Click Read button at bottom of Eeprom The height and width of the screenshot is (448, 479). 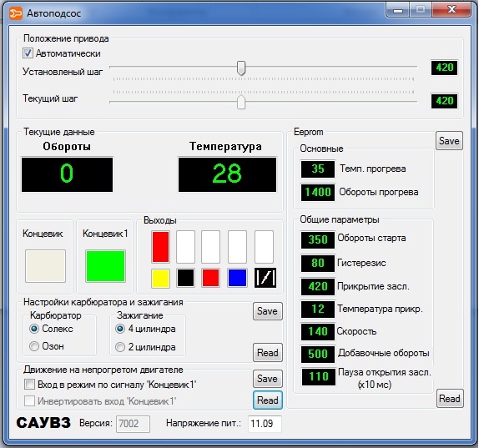click(x=450, y=398)
